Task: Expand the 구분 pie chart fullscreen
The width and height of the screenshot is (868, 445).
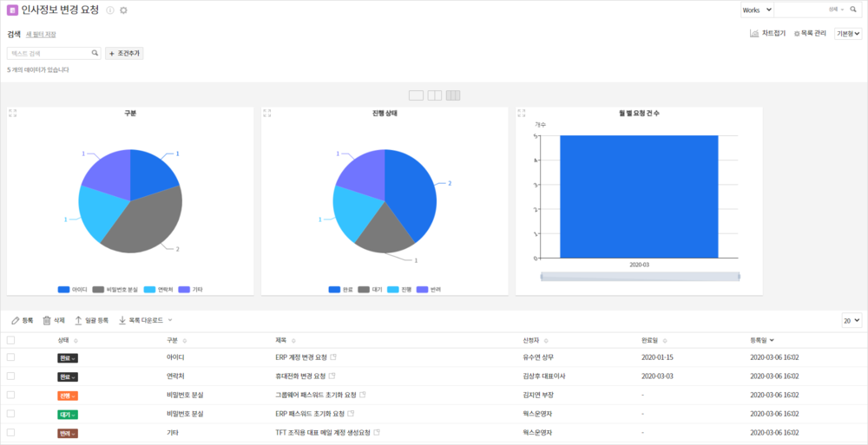Action: coord(13,113)
